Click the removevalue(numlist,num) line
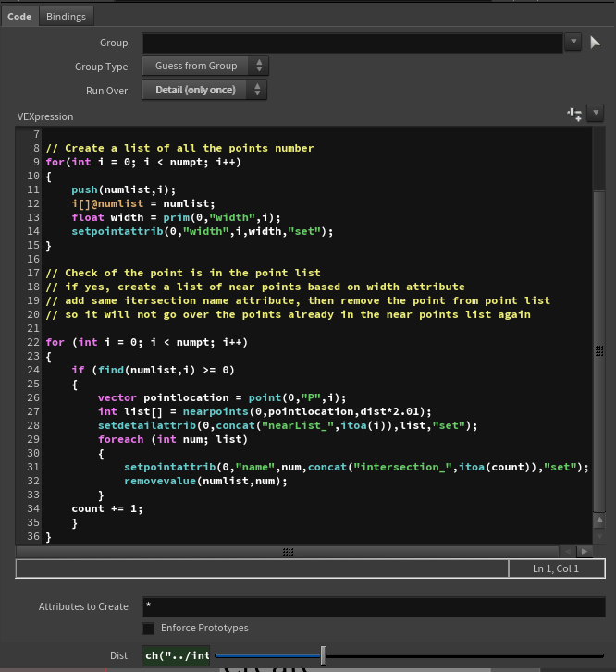This screenshot has height=672, width=616. 205,481
